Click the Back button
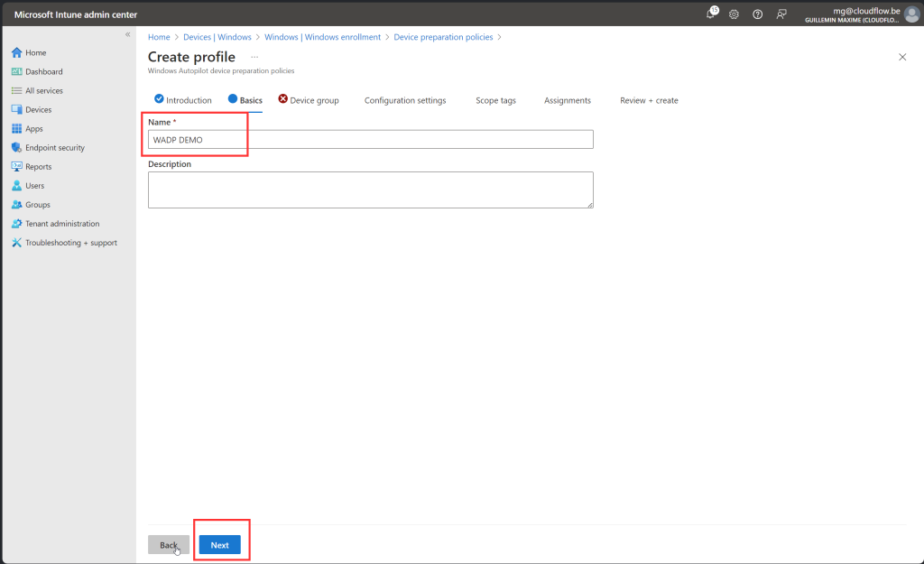This screenshot has height=564, width=924. [x=169, y=544]
